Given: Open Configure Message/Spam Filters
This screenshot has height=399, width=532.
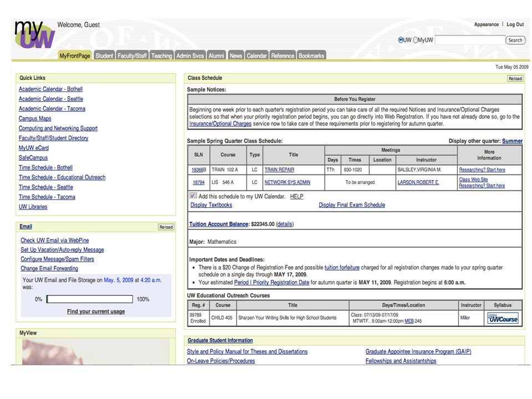Looking at the screenshot, I should (x=57, y=259).
